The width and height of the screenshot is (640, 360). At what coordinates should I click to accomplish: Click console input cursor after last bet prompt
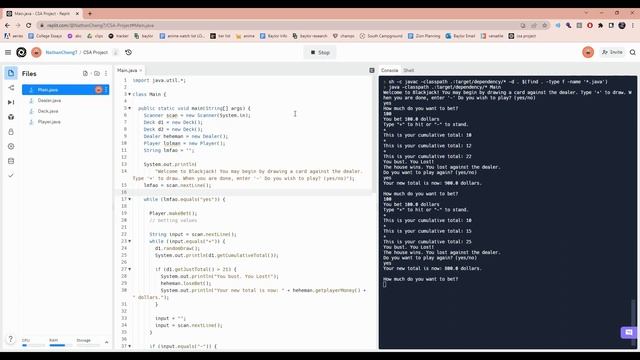pyautogui.click(x=385, y=284)
